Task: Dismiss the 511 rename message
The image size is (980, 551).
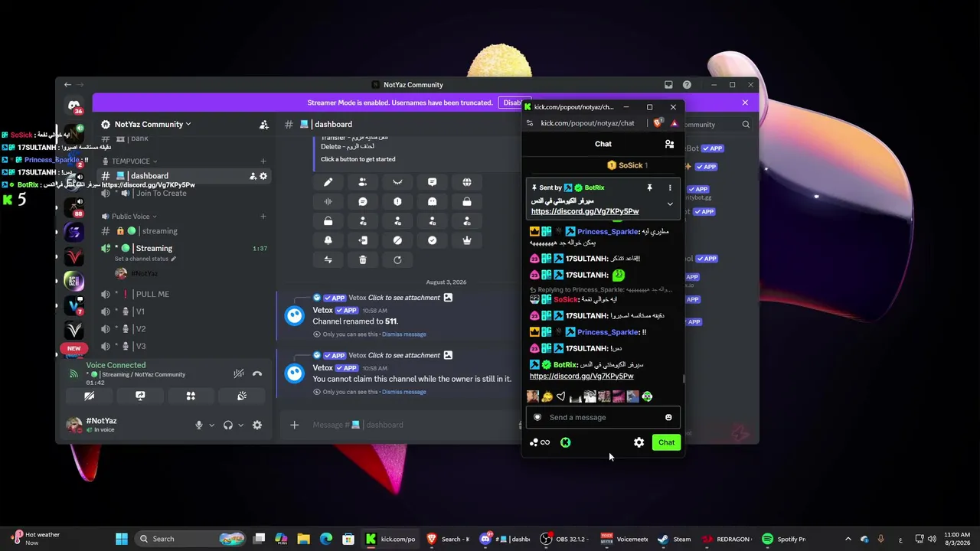Action: tap(403, 334)
